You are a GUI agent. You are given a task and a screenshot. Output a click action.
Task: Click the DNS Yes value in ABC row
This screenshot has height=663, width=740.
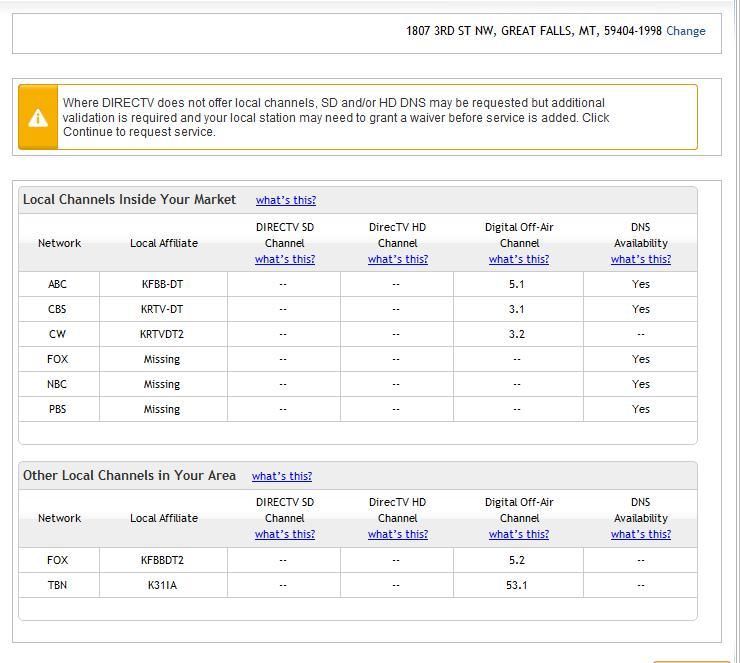(x=641, y=285)
